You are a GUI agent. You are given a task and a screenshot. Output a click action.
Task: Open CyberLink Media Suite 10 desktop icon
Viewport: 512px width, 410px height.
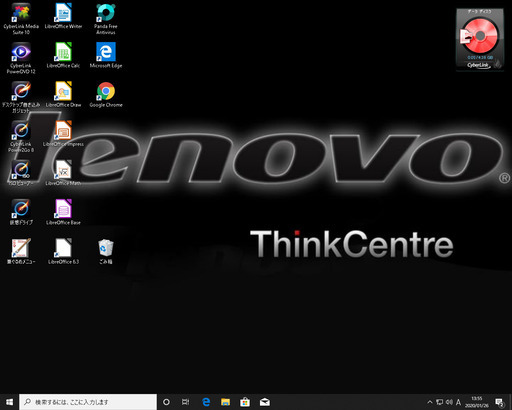coord(21,19)
